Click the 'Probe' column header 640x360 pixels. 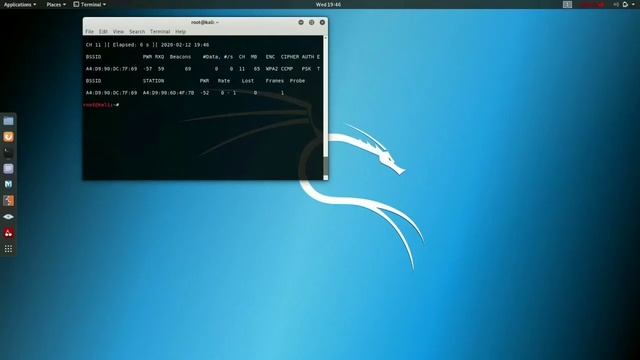coord(297,81)
